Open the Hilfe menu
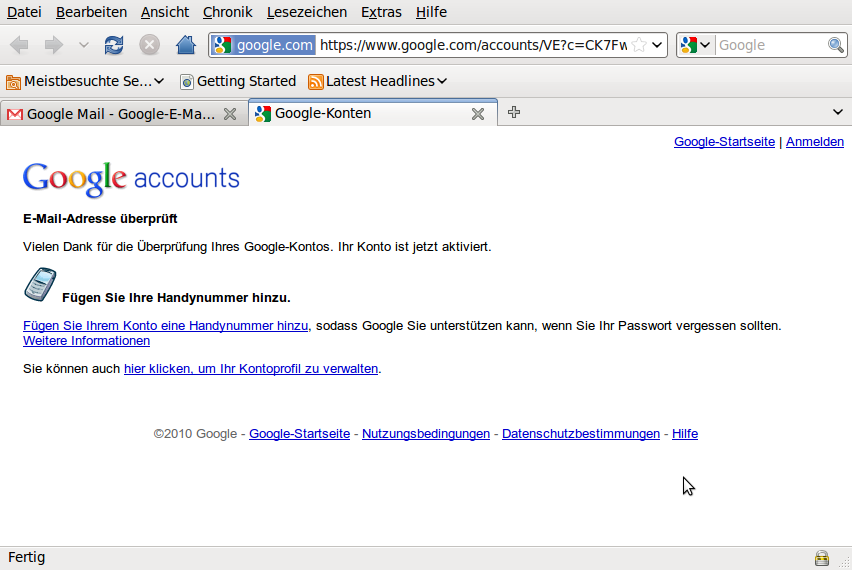Screen dimensions: 852x570 pos(431,12)
